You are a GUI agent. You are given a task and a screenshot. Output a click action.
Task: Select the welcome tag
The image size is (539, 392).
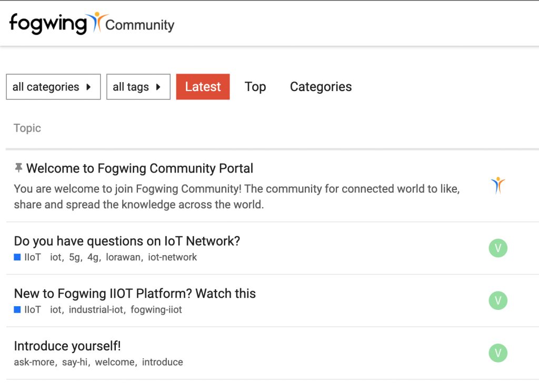(115, 362)
